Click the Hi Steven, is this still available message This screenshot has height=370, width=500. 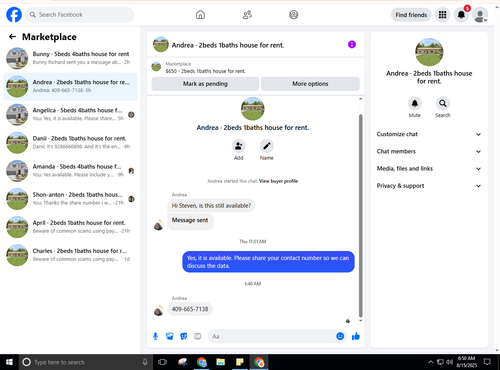(211, 206)
